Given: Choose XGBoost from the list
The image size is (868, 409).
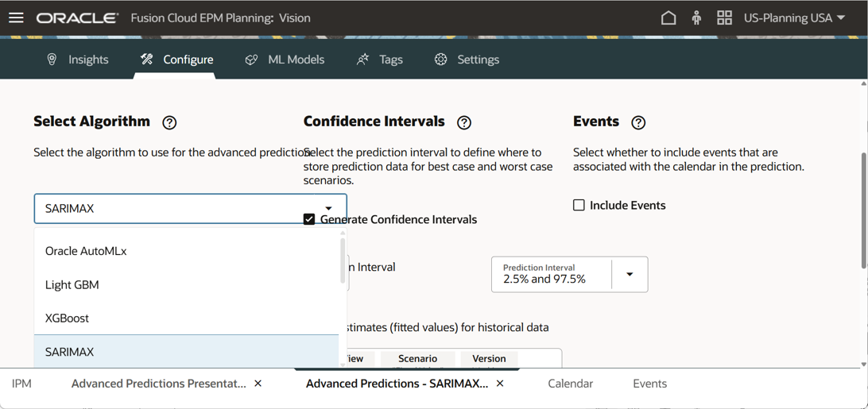Looking at the screenshot, I should (187, 318).
